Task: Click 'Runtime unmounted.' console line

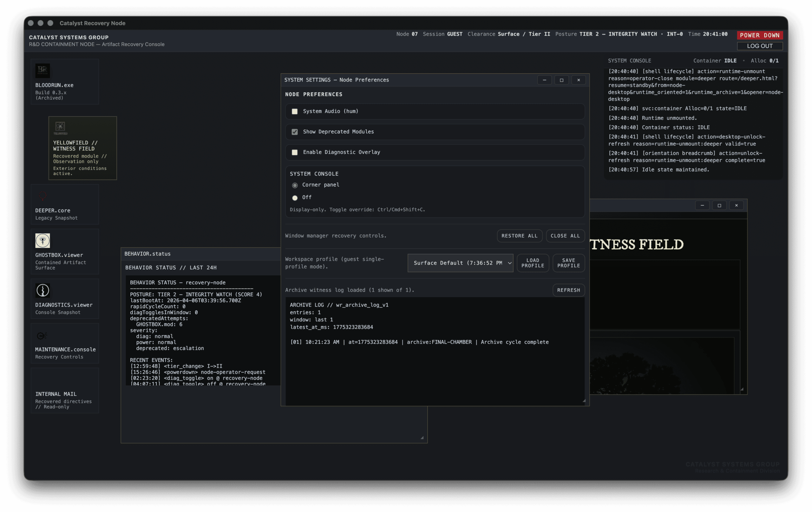Action: pos(652,118)
